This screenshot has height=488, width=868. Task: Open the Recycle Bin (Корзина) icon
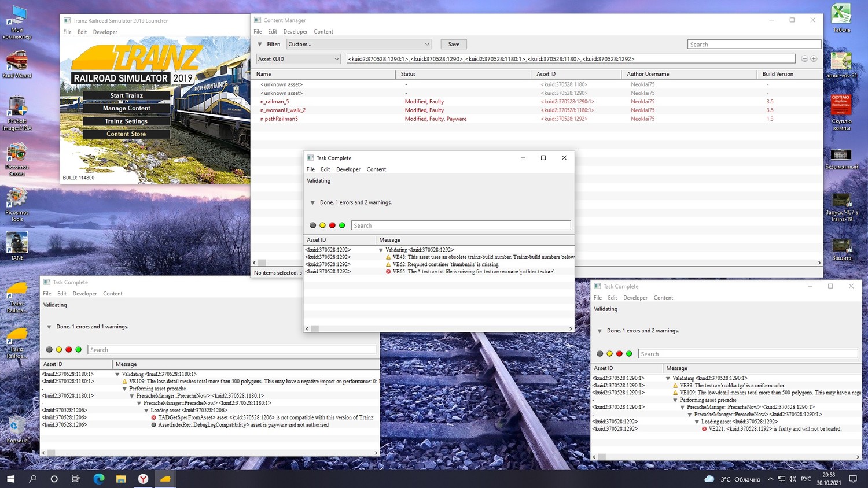17,430
